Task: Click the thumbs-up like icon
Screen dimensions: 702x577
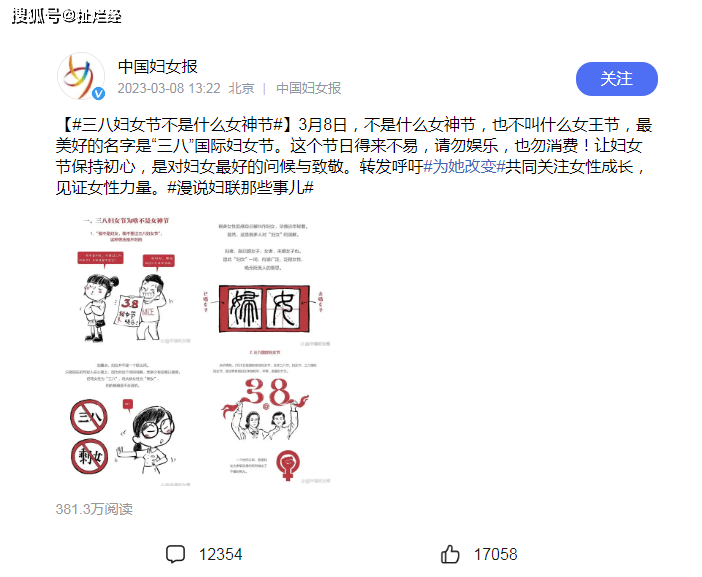Action: pos(450,554)
